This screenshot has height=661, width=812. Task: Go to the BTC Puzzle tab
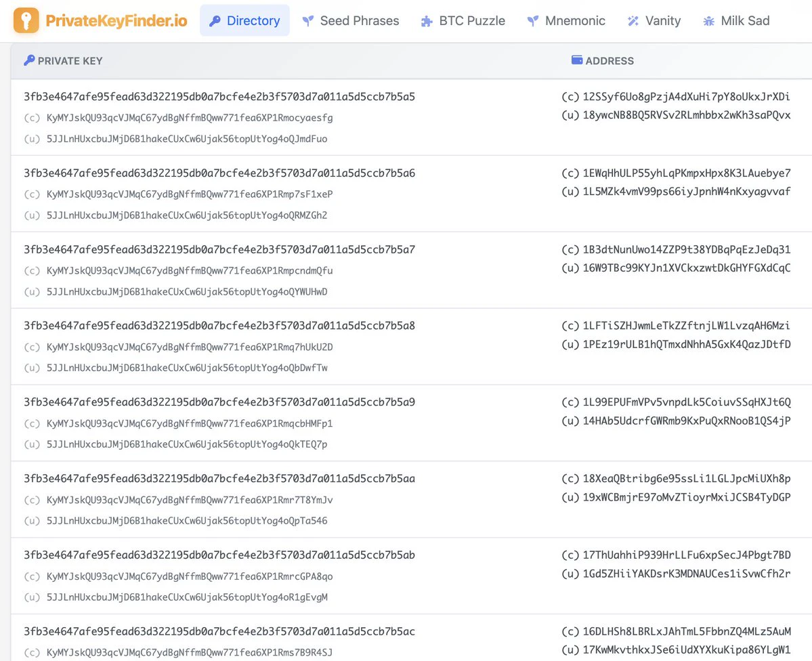click(463, 21)
